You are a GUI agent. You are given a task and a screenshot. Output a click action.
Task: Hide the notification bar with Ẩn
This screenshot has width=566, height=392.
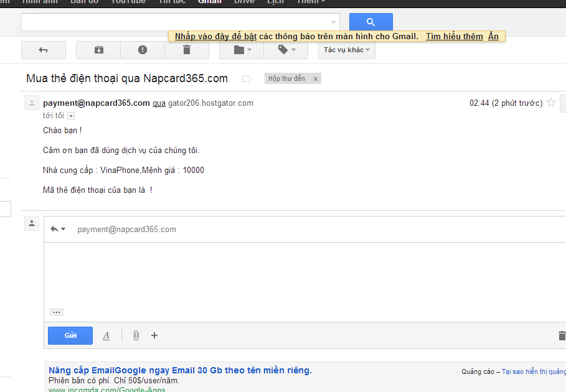point(493,37)
